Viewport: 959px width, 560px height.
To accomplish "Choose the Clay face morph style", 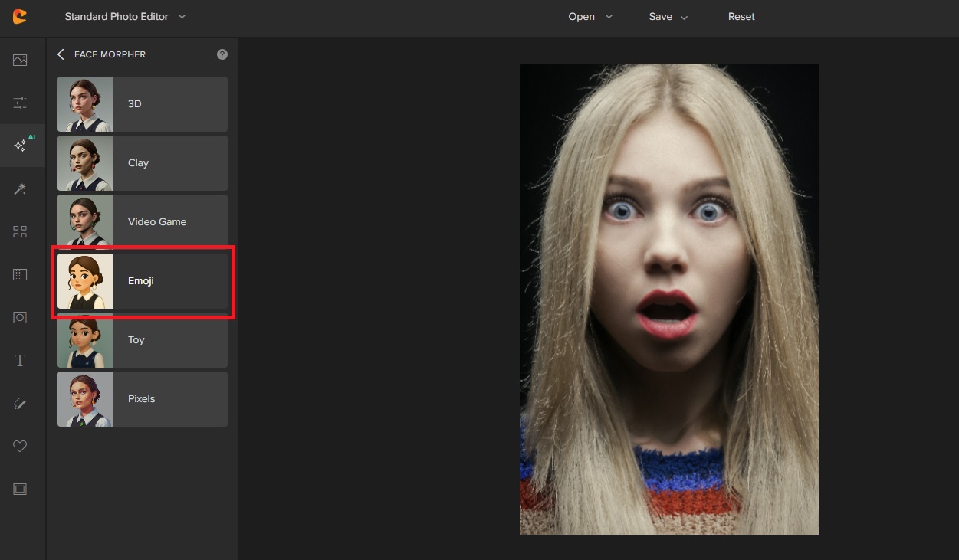I will point(143,163).
